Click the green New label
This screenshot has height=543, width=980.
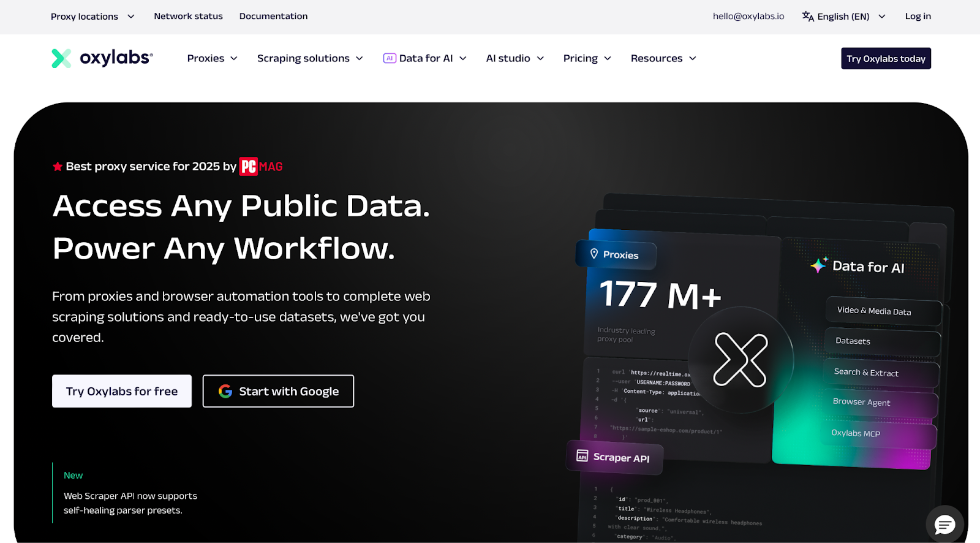tap(73, 476)
